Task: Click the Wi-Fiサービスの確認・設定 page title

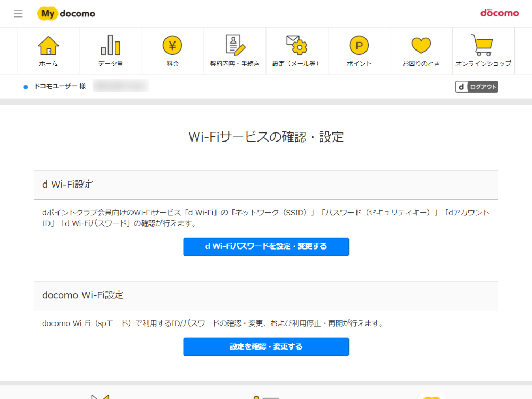Action: pos(266,137)
